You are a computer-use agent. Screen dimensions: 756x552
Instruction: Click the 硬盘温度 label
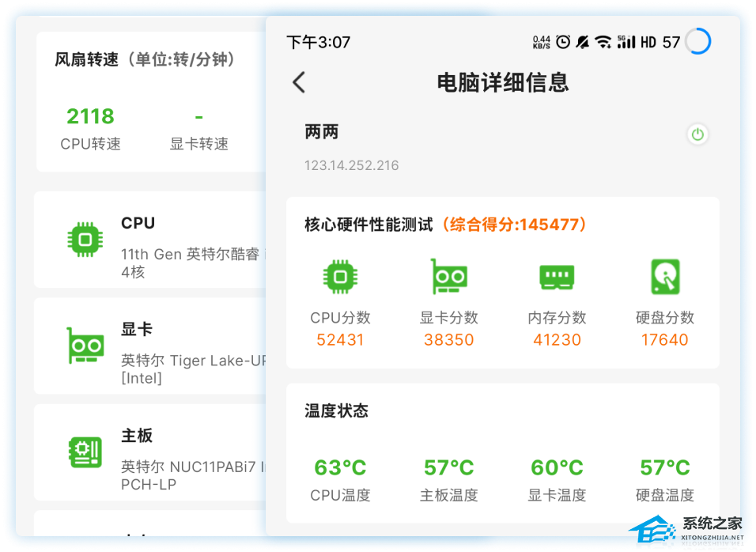click(665, 495)
